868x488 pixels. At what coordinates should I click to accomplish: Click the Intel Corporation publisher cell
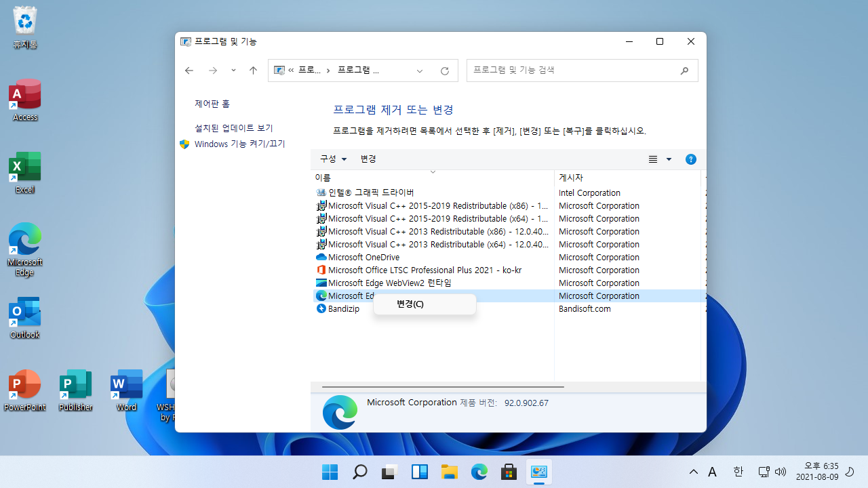point(589,192)
